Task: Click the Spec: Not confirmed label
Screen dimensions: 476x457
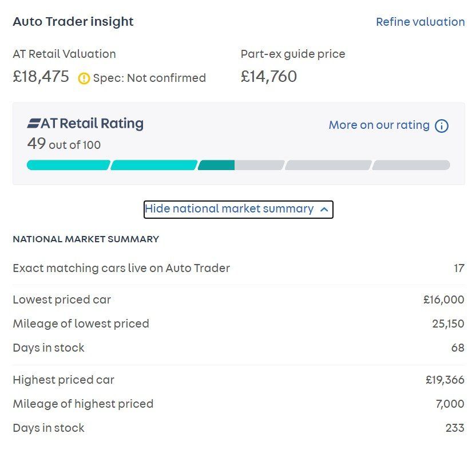Action: coord(149,78)
